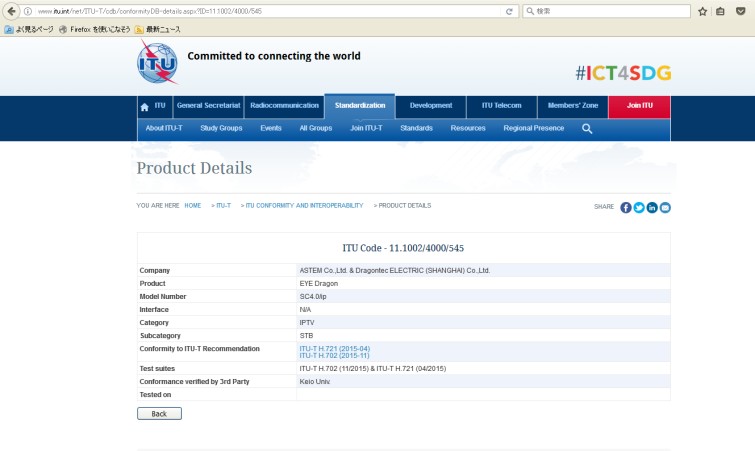Click the browser back arrow button
Viewport: 755px width, 451px height.
coord(11,11)
